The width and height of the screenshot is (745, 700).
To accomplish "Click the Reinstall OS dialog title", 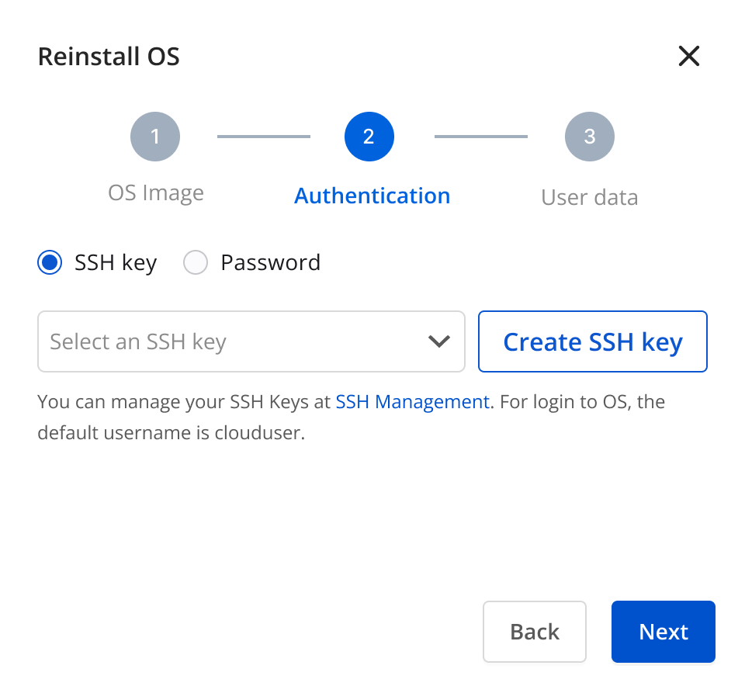I will [109, 56].
